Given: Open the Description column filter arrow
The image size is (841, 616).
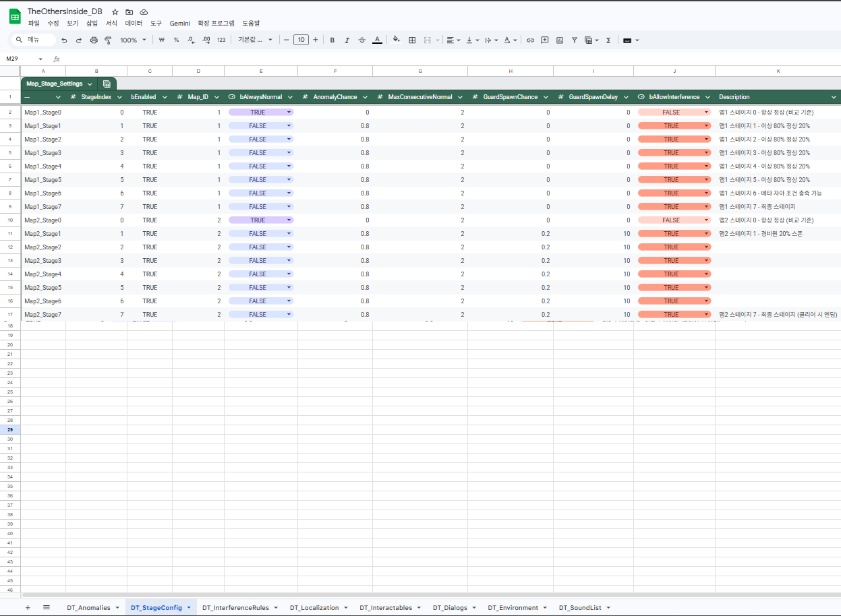Looking at the screenshot, I should click(x=834, y=98).
